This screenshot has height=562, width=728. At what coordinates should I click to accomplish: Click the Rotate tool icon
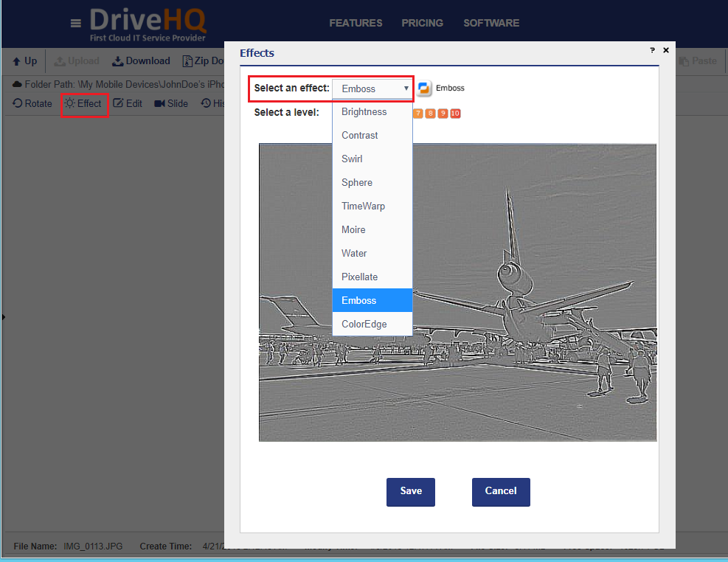point(18,104)
